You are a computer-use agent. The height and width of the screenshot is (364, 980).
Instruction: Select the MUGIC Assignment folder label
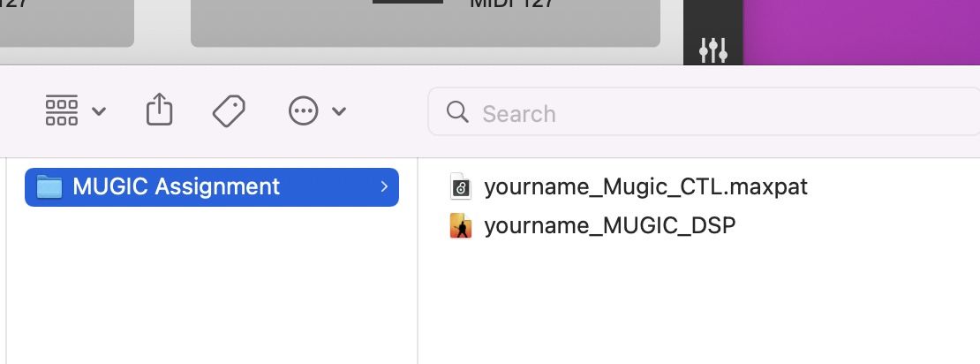[176, 187]
